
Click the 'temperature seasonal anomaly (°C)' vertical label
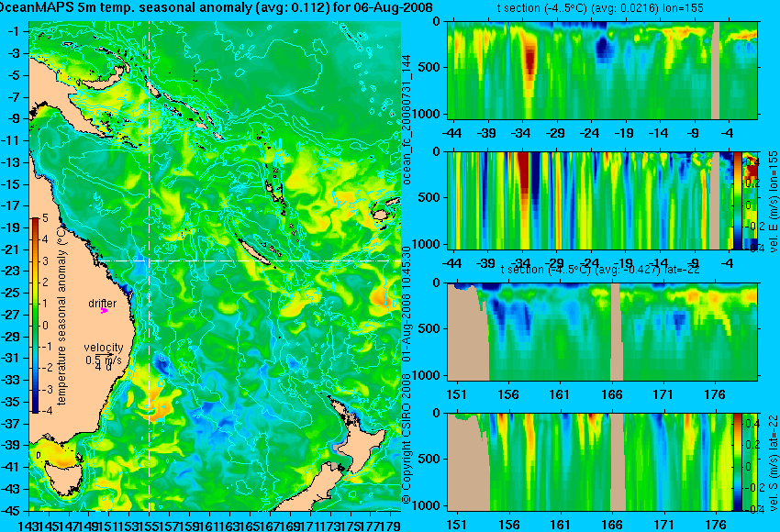click(61, 315)
